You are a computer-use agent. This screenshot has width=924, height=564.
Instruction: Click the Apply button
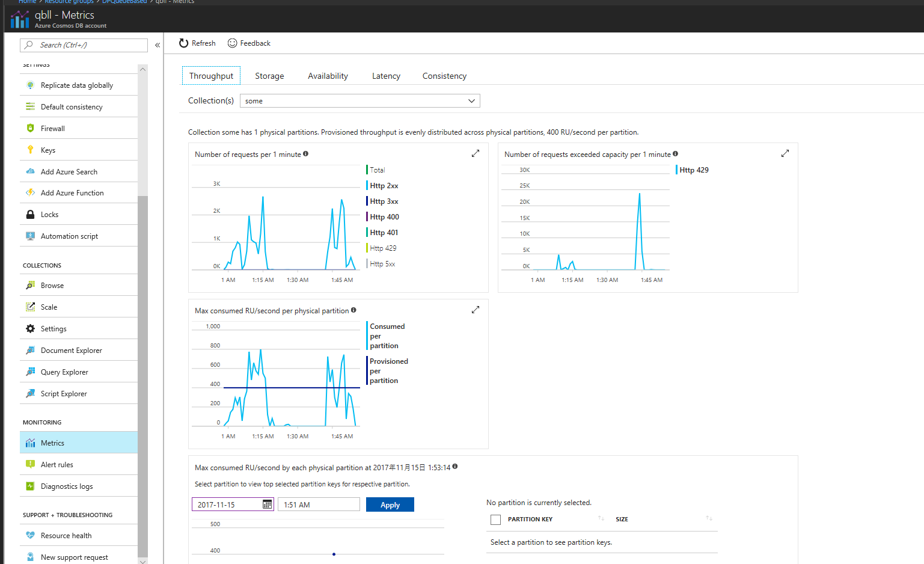coord(390,504)
